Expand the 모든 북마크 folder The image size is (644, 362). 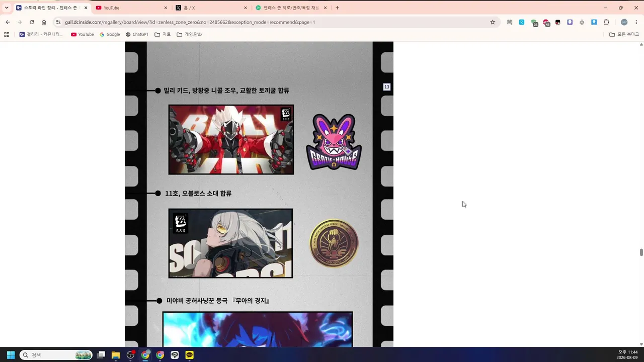[x=624, y=35]
